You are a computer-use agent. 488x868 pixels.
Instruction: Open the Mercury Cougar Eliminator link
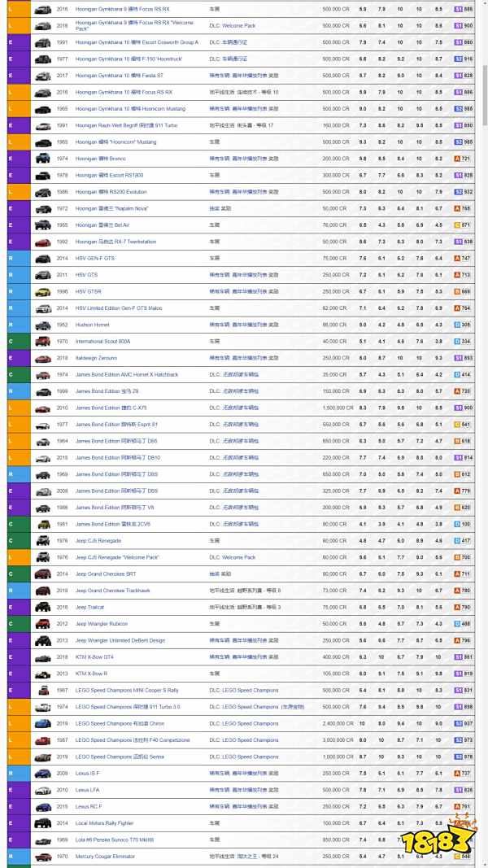click(x=105, y=857)
